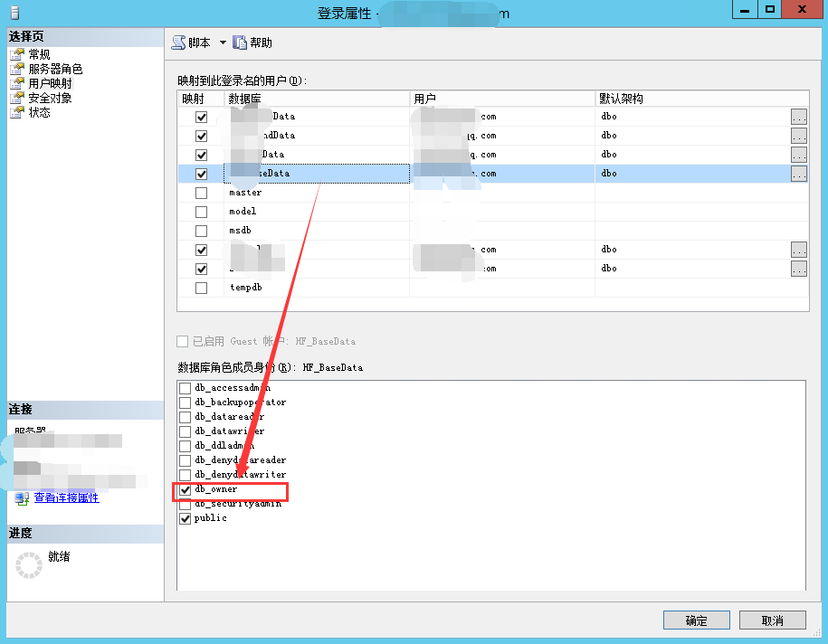This screenshot has height=644, width=828.
Task: Click the 脚本 script toolbar icon
Action: tap(178, 43)
